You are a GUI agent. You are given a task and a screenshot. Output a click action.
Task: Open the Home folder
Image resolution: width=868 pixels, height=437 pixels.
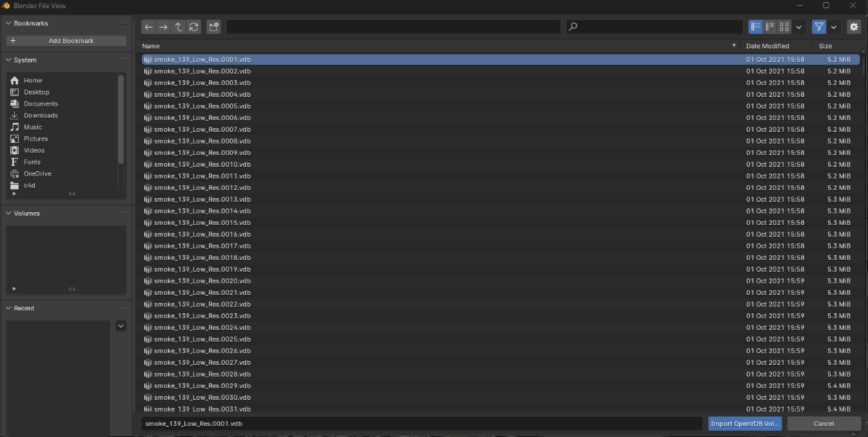tap(62, 80)
